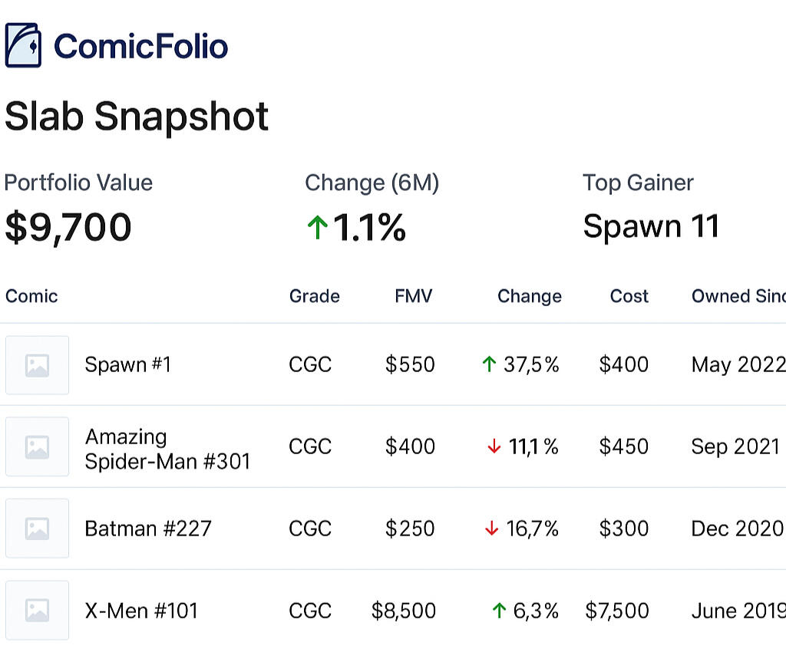Select the up arrow next to Spawn #1's gain
This screenshot has width=786, height=672.
[489, 364]
